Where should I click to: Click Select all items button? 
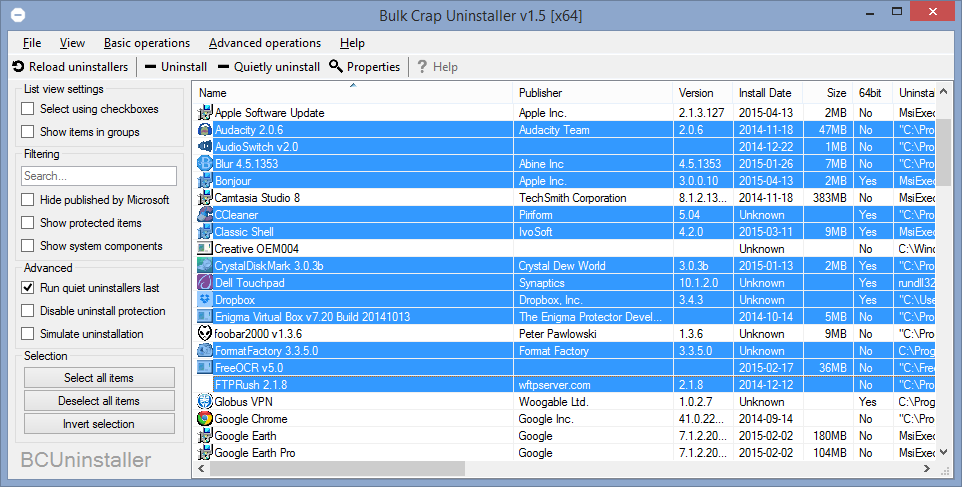tap(99, 378)
